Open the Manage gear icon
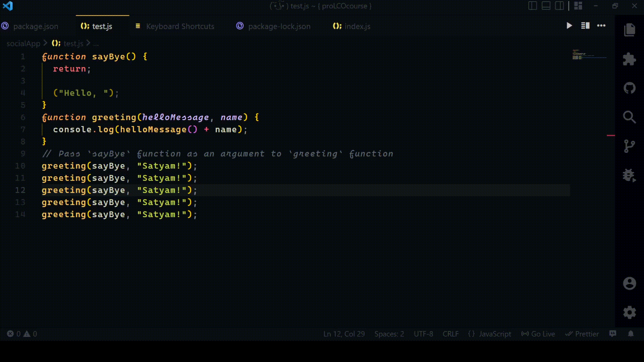Viewport: 644px width, 362px height. [x=630, y=312]
